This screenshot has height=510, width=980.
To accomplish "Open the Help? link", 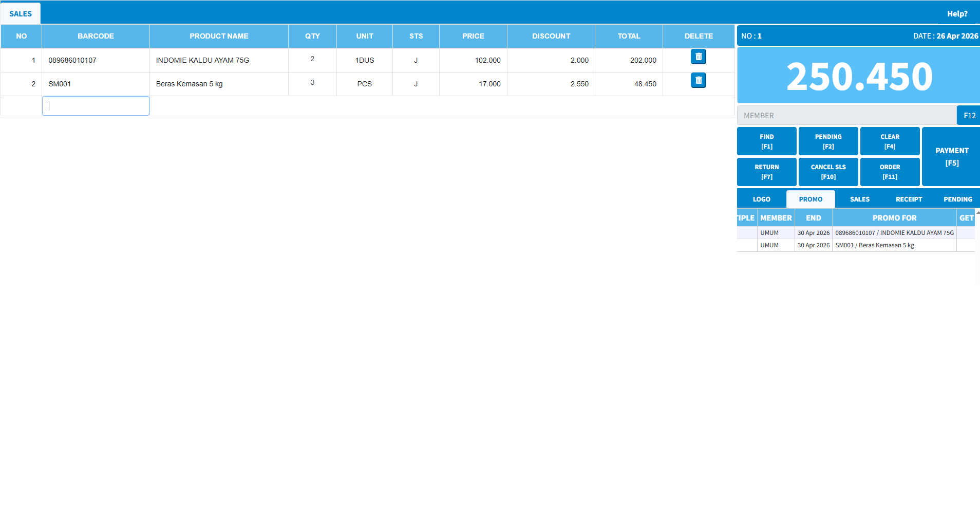I will (x=957, y=14).
